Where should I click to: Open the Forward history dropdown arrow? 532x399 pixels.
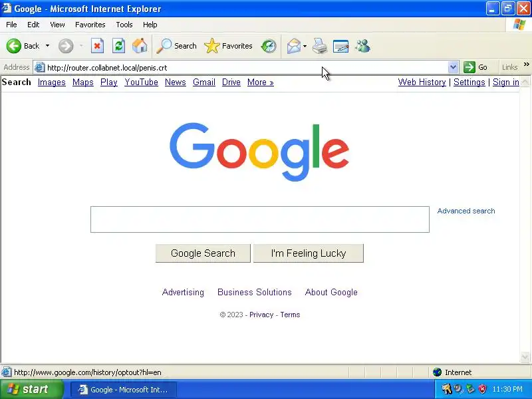point(81,46)
